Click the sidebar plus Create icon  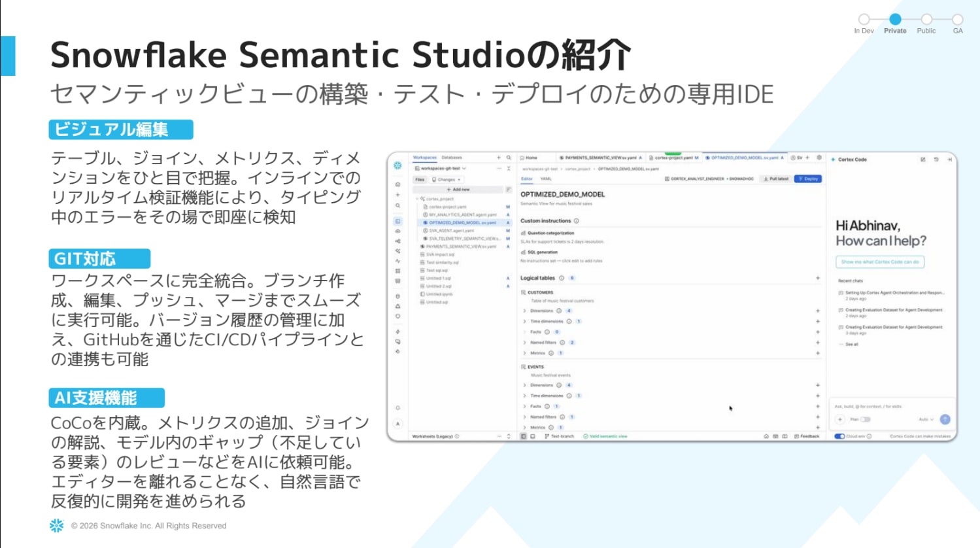(397, 195)
